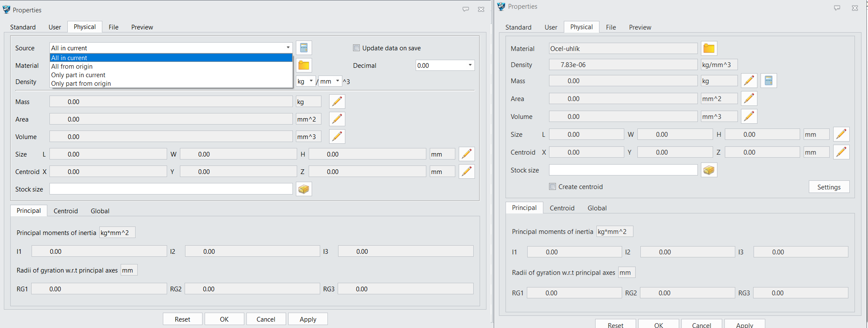
Task: Click stock size box icon in right dialog
Action: click(709, 170)
